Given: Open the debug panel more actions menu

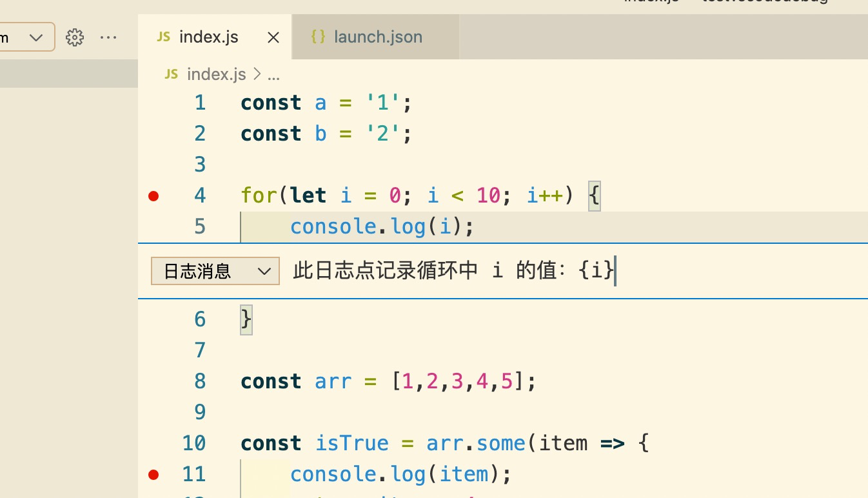Looking at the screenshot, I should tap(108, 37).
